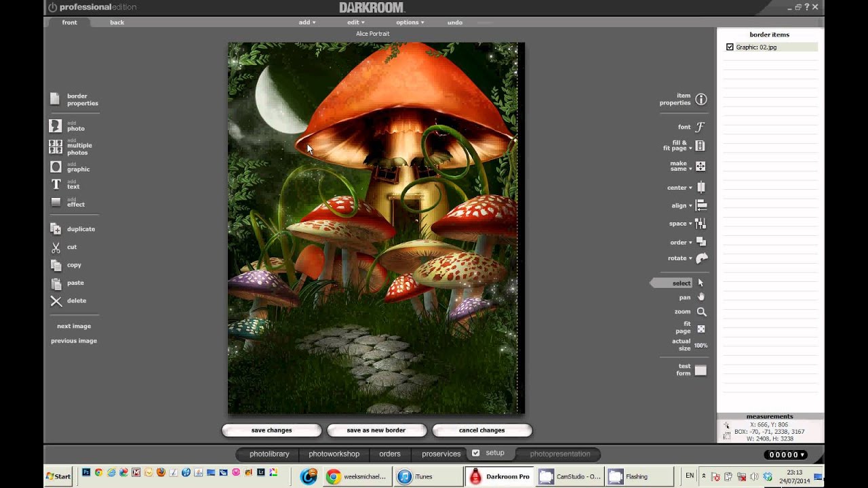This screenshot has width=868, height=488.
Task: Click the volume speaker tray icon
Action: (754, 476)
